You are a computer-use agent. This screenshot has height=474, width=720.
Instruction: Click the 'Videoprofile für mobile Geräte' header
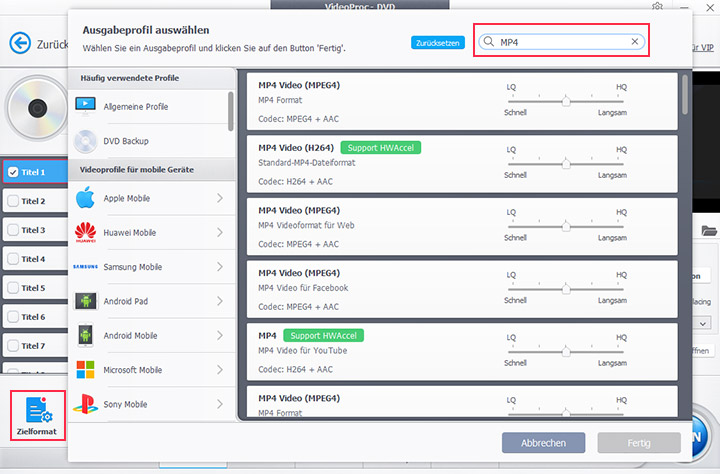[x=137, y=169]
